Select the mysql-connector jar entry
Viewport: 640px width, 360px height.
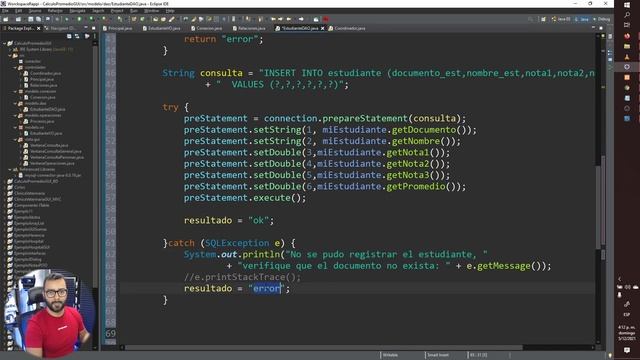pos(52,176)
